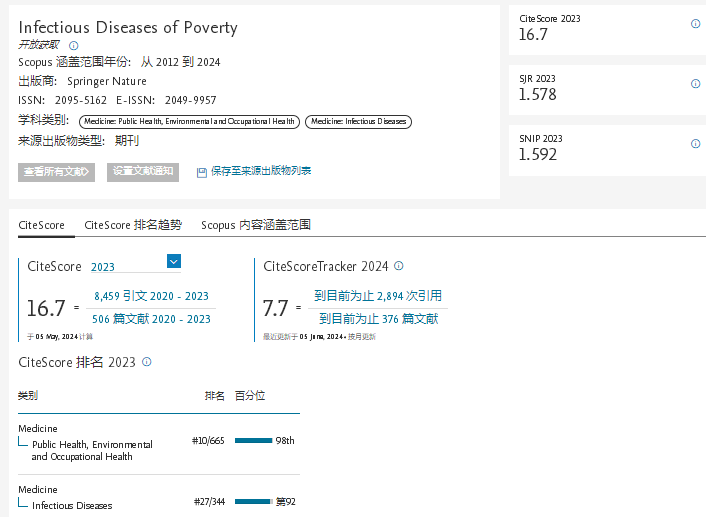Switch to CiteScore 排名趋势 tab
This screenshot has height=517, width=706.
[133, 225]
